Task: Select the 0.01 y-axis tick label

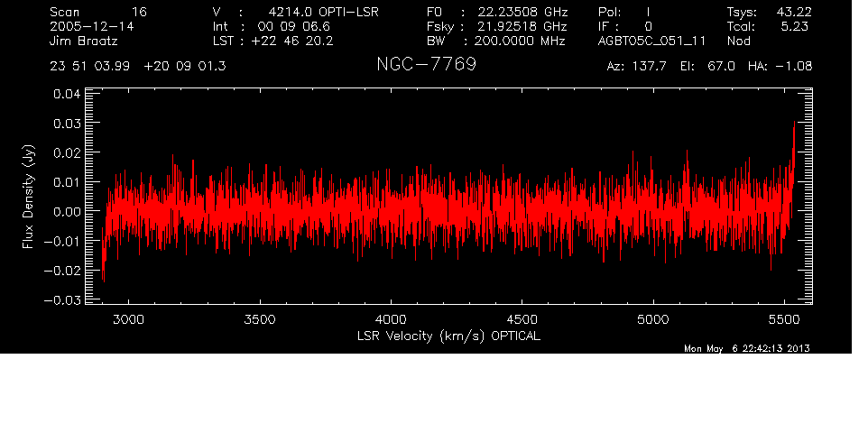Action: pos(67,182)
